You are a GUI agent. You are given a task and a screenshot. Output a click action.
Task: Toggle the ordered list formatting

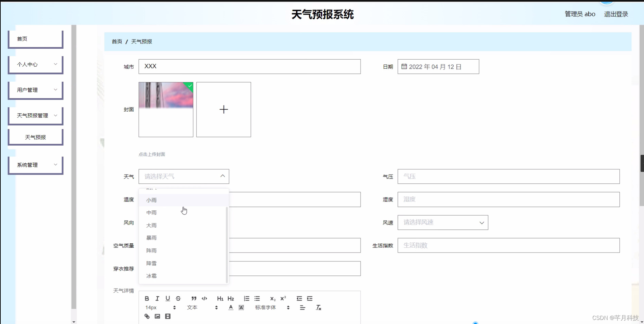[x=246, y=298]
